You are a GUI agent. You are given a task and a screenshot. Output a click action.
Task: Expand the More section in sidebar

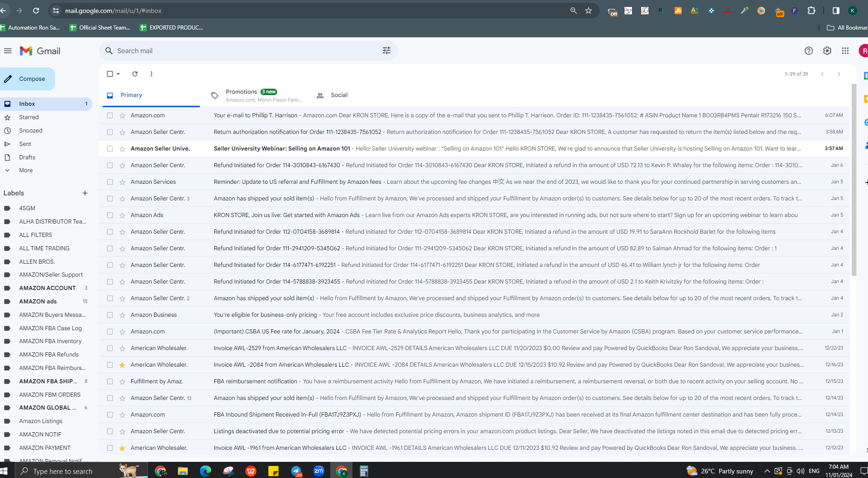[x=26, y=170]
